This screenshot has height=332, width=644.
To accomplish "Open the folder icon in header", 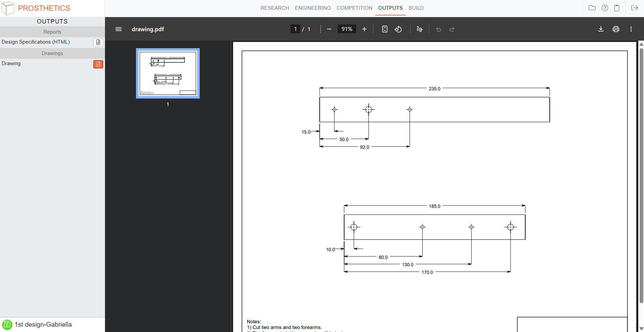I will point(592,8).
